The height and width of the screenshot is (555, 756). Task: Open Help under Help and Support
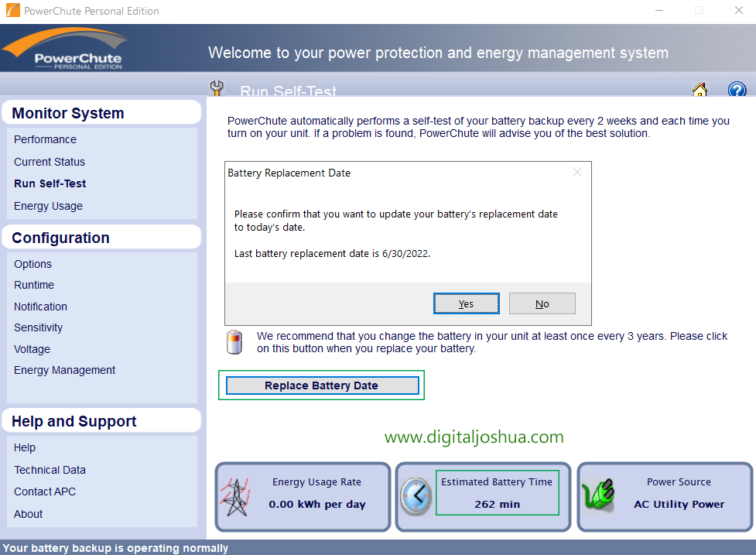25,447
